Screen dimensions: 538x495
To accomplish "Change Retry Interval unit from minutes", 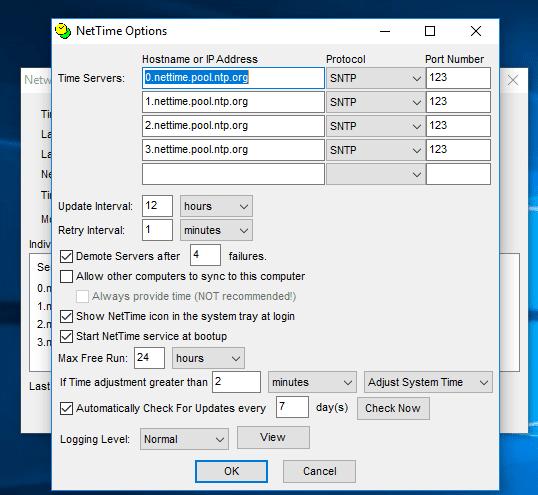I will click(216, 230).
